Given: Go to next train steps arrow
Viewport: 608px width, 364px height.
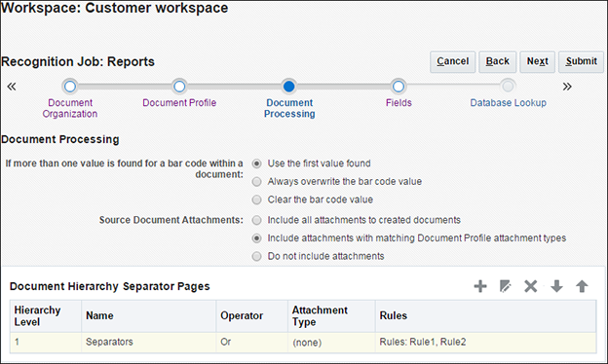Looking at the screenshot, I should click(x=567, y=87).
